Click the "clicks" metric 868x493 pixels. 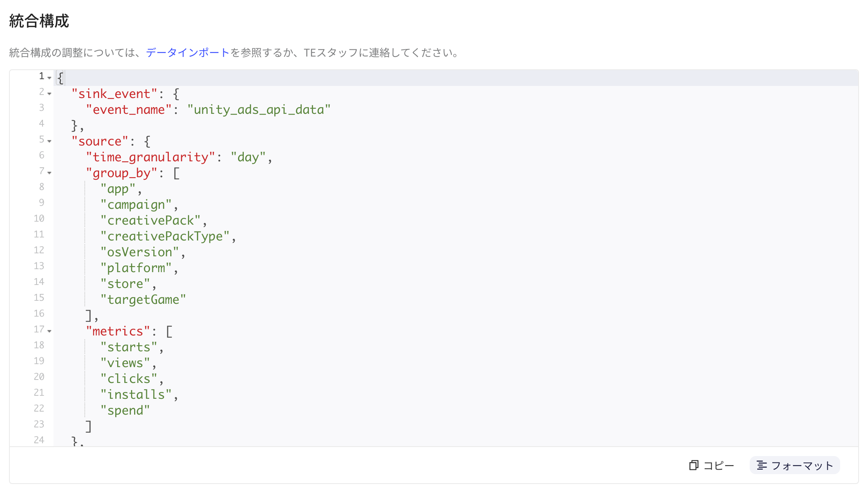[128, 379]
